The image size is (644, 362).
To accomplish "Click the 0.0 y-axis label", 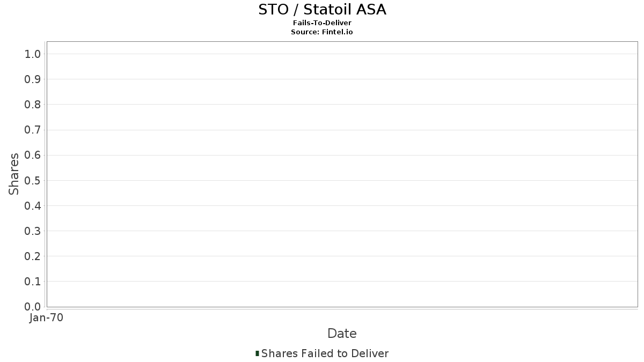I will pyautogui.click(x=33, y=307).
